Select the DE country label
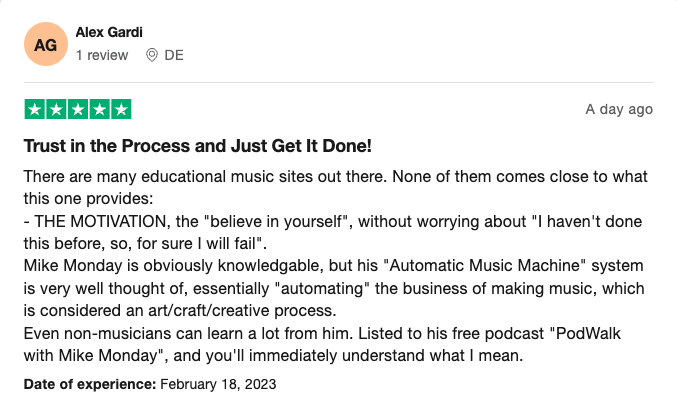677x404 pixels. pyautogui.click(x=174, y=55)
